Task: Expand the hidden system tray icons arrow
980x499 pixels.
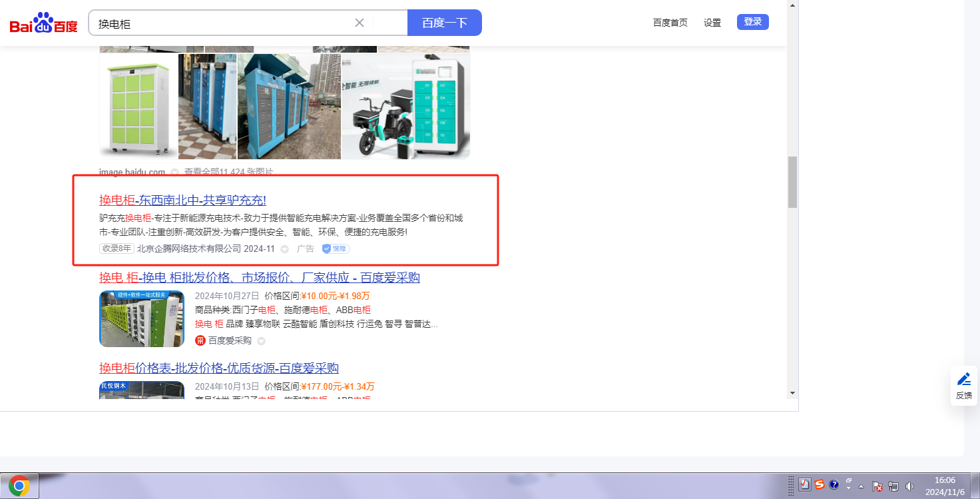Action: [861, 486]
